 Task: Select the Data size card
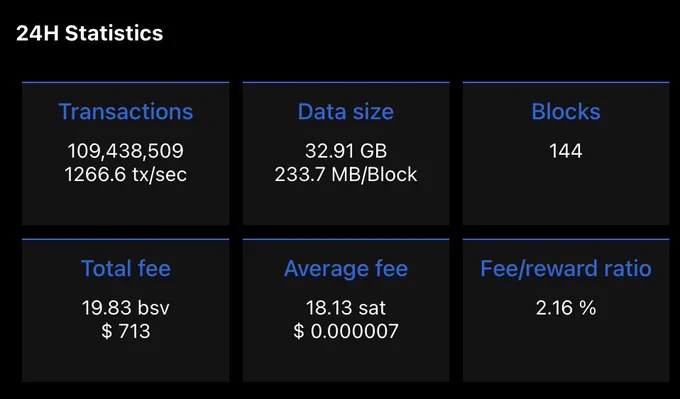[346, 154]
